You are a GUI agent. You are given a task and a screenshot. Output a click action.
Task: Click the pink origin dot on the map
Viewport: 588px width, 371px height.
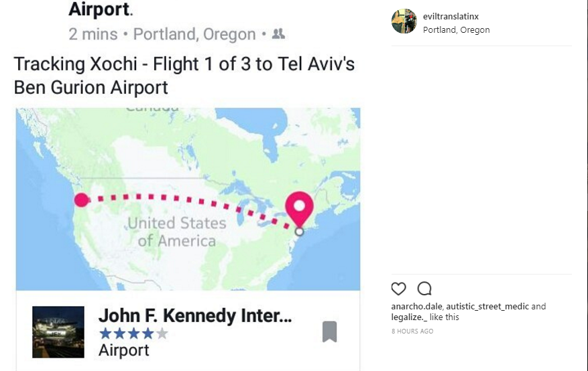point(81,200)
